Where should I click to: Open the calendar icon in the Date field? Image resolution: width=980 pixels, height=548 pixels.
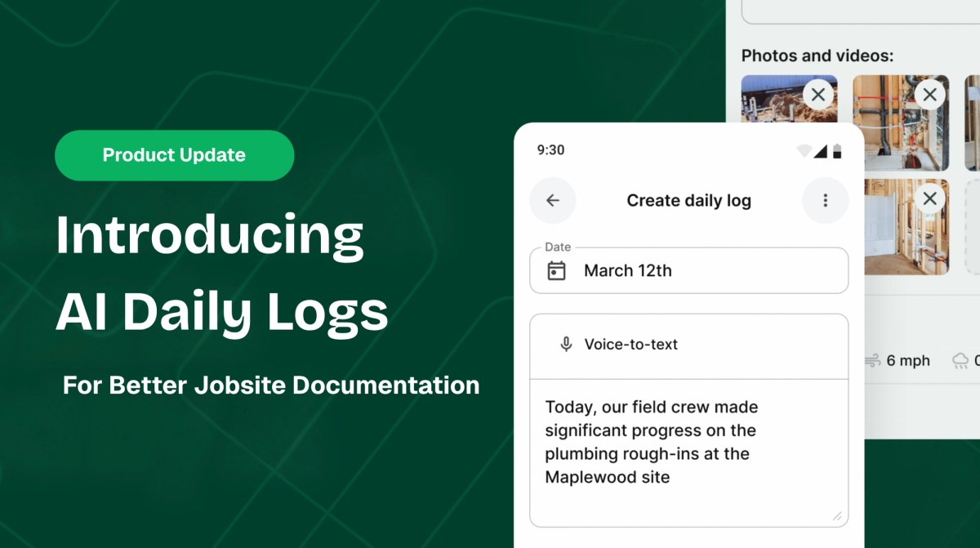coord(555,270)
